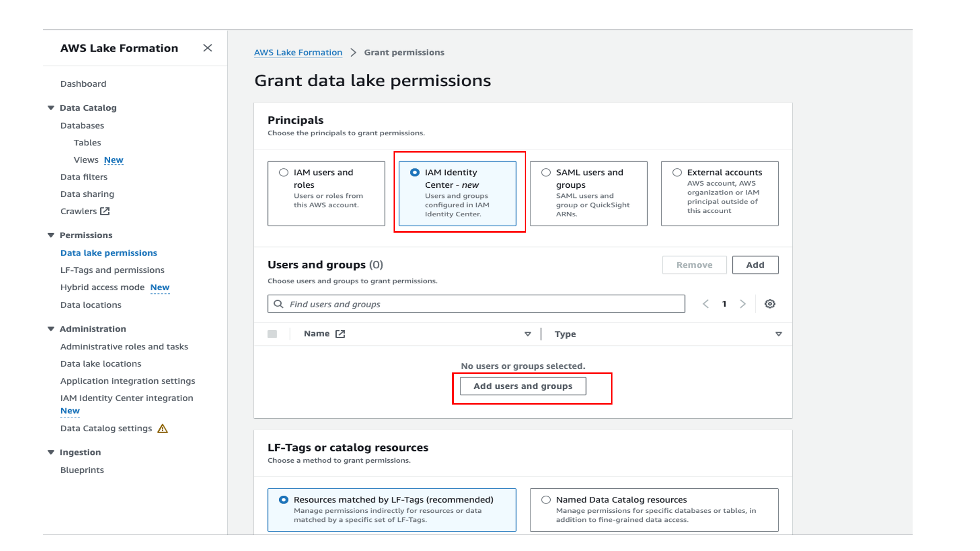Go to next page arrow
Image resolution: width=980 pixels, height=551 pixels.
[743, 304]
